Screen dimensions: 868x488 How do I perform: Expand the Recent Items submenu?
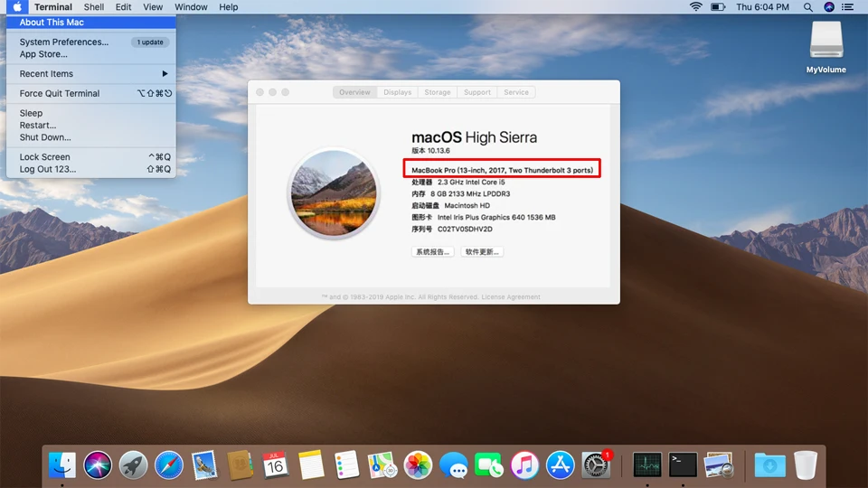[90, 74]
